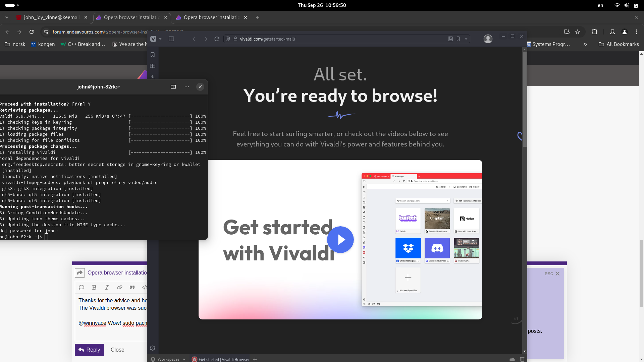This screenshot has height=362, width=644.
Task: Open the Vivaldi main menu icon
Action: 153,39
